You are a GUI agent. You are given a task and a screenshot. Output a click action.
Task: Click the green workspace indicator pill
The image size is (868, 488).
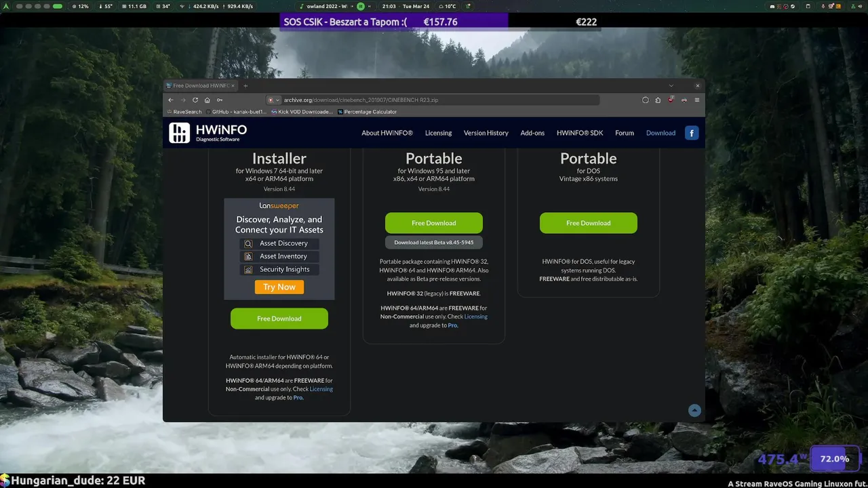pos(58,6)
